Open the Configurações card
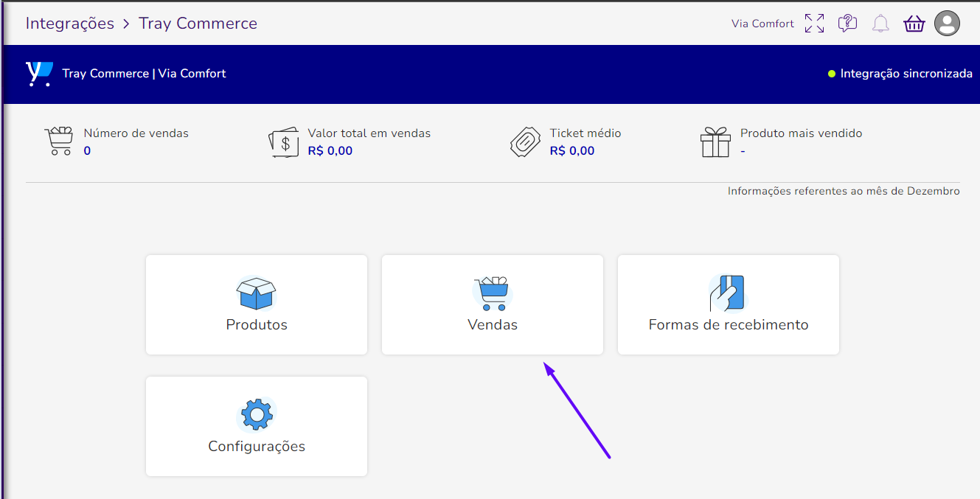The height and width of the screenshot is (499, 980). pos(257,426)
